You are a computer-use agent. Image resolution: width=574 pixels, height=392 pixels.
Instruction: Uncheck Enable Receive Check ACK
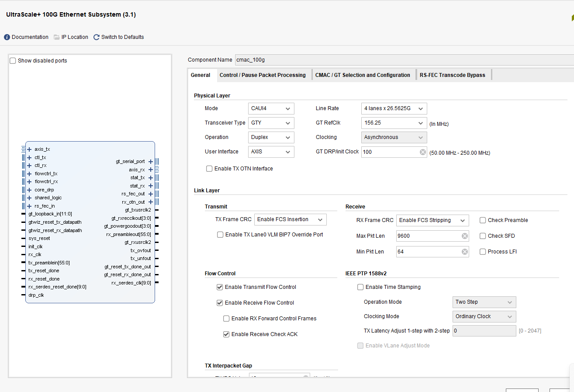click(x=226, y=334)
